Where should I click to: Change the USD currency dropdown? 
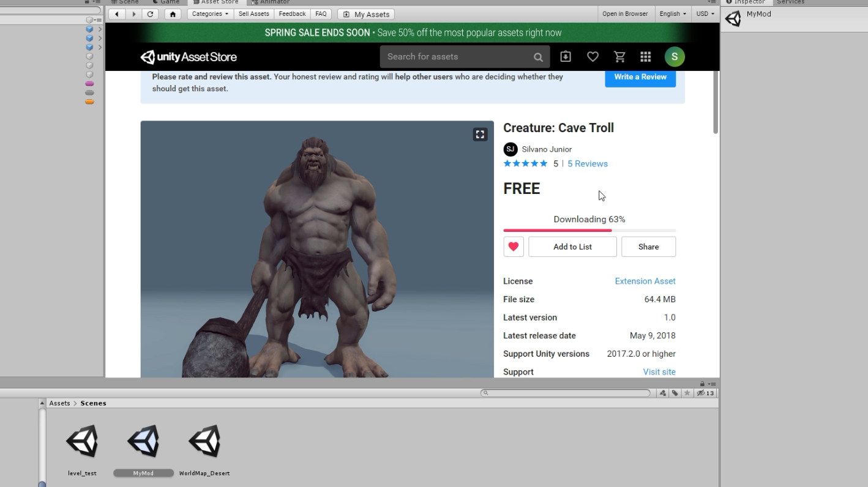pyautogui.click(x=705, y=14)
